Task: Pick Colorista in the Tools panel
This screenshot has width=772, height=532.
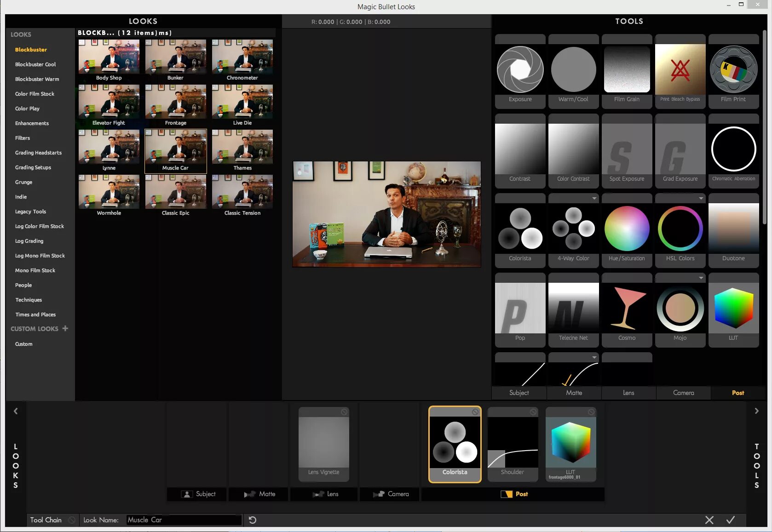Action: pyautogui.click(x=520, y=230)
